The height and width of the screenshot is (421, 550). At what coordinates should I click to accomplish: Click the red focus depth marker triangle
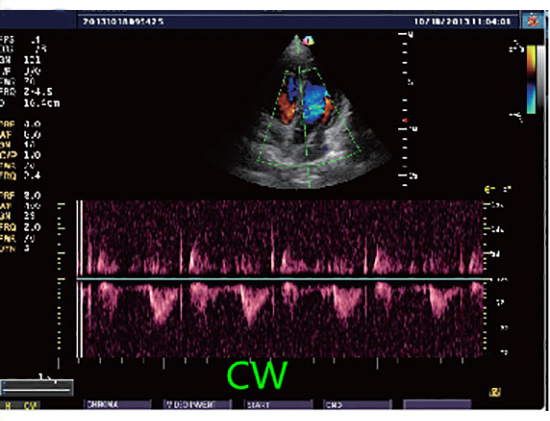tap(405, 120)
